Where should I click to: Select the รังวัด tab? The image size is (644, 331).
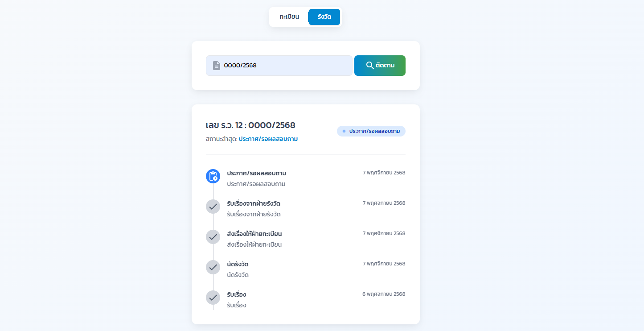[324, 17]
